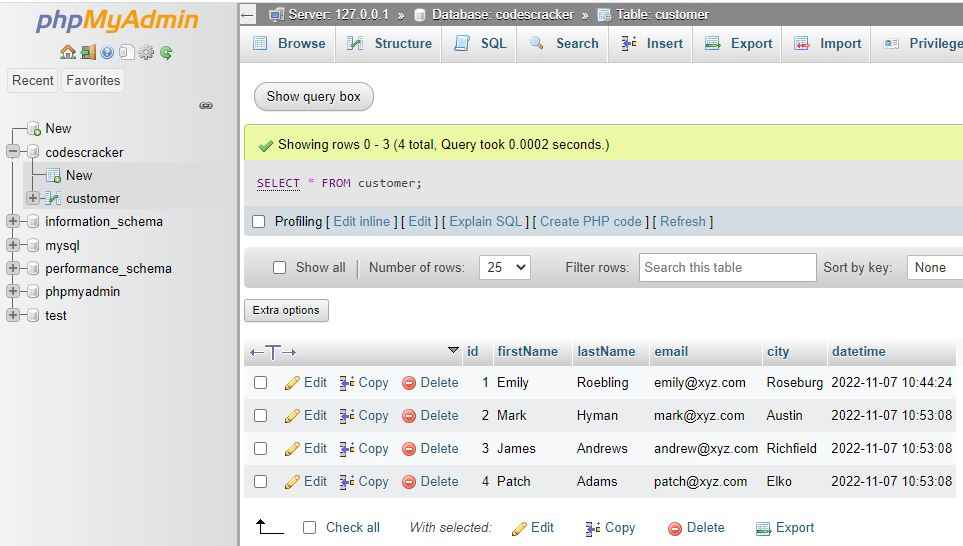
Task: Expand the mysql database node
Action: click(13, 245)
